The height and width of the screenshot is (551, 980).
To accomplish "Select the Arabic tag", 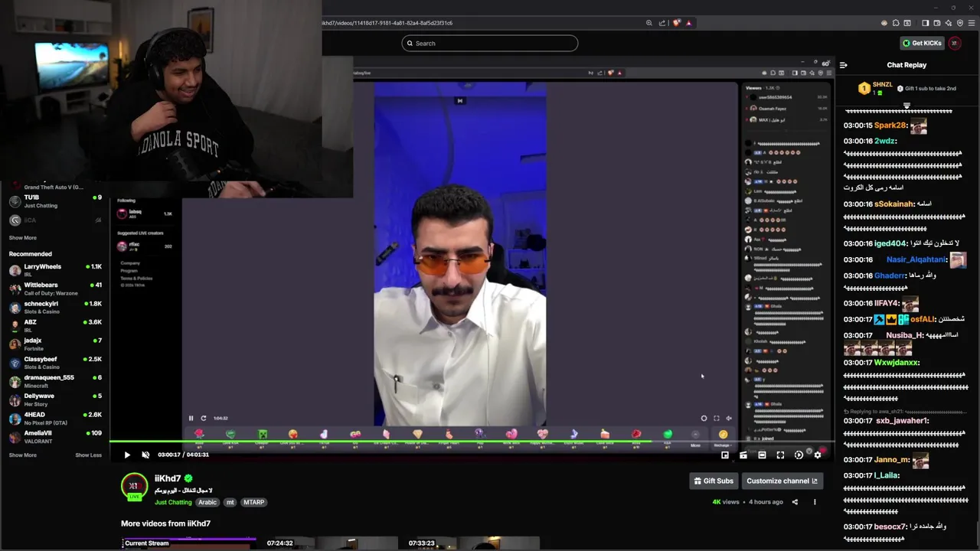I will click(x=207, y=502).
